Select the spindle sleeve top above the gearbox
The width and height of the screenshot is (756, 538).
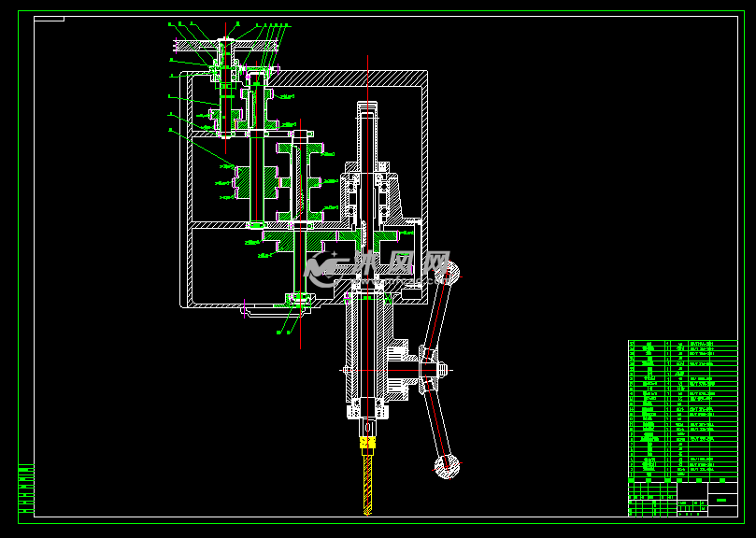(x=367, y=112)
